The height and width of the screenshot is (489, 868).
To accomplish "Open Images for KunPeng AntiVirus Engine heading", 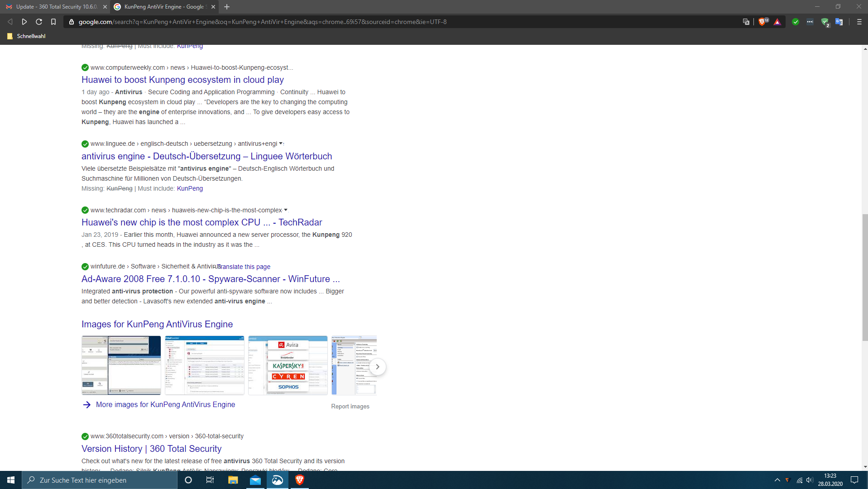I will coord(157,324).
